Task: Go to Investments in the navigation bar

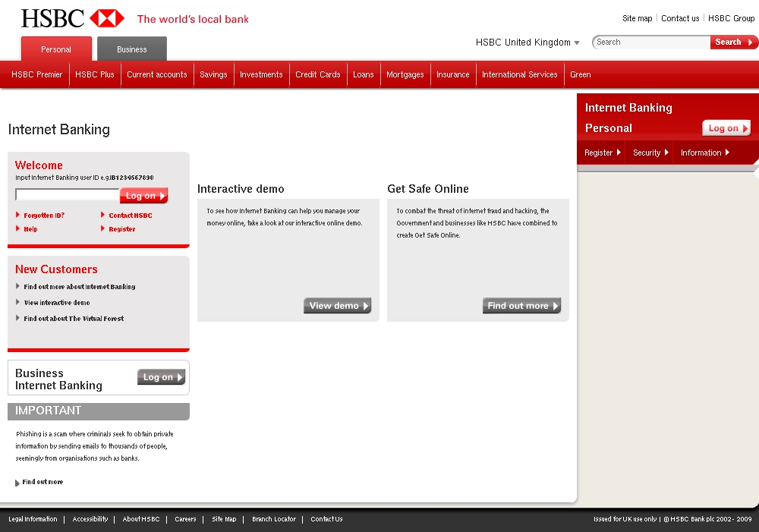Action: coord(261,74)
